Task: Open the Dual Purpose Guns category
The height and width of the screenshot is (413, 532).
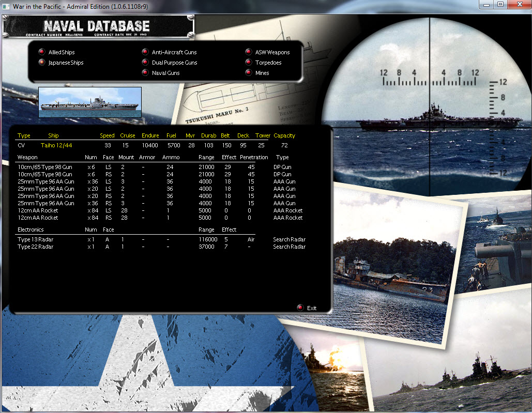Action: [174, 63]
